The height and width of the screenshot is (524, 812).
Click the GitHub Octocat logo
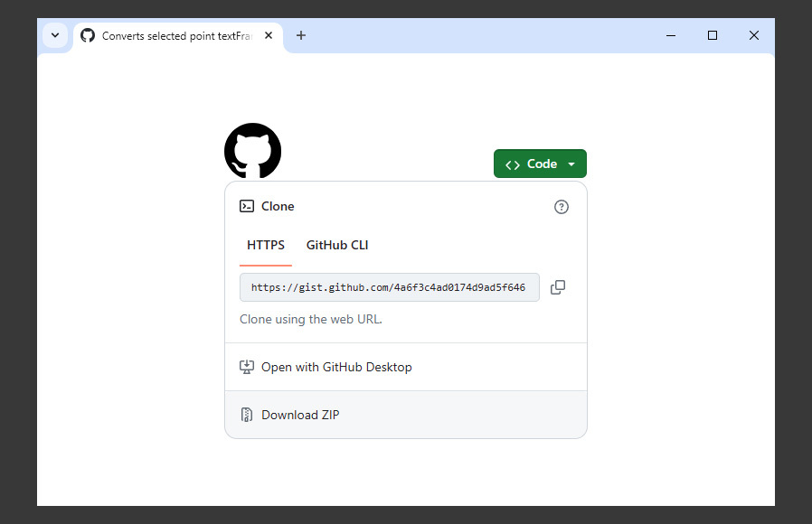[252, 151]
